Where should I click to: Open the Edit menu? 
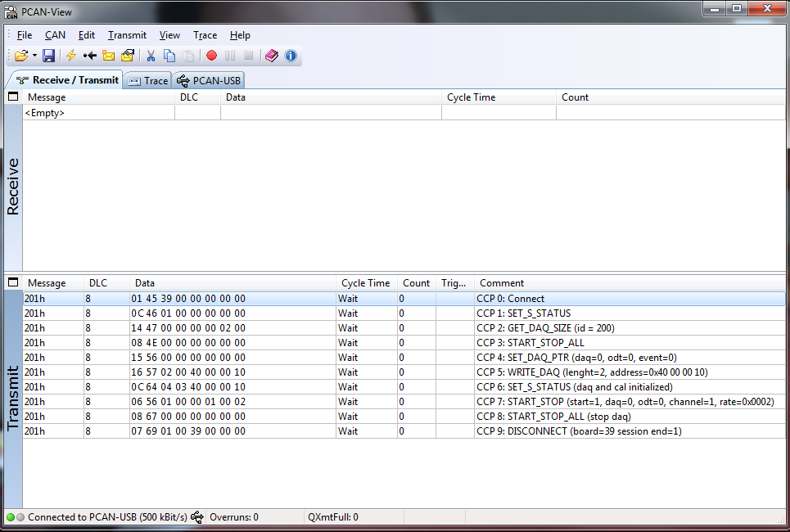(86, 35)
